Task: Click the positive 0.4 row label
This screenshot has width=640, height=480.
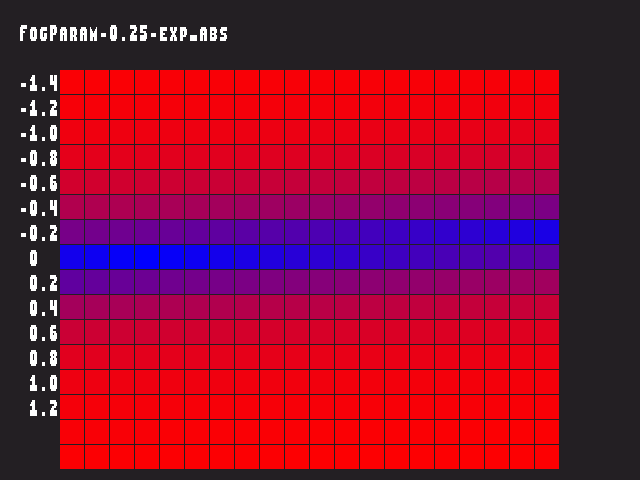Action: point(44,308)
